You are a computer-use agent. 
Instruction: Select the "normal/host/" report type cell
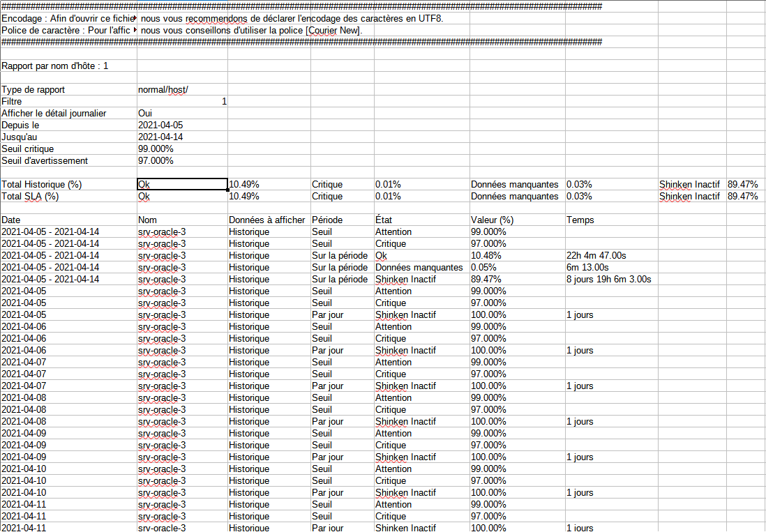tap(163, 90)
